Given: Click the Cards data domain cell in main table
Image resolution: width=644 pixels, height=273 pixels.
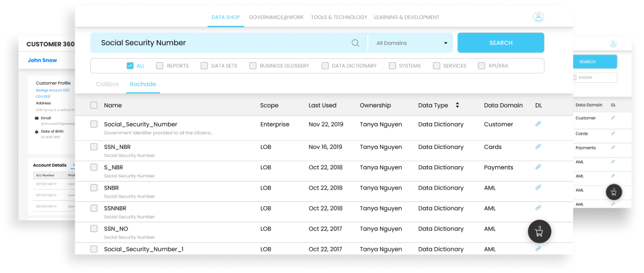Looking at the screenshot, I should (493, 147).
